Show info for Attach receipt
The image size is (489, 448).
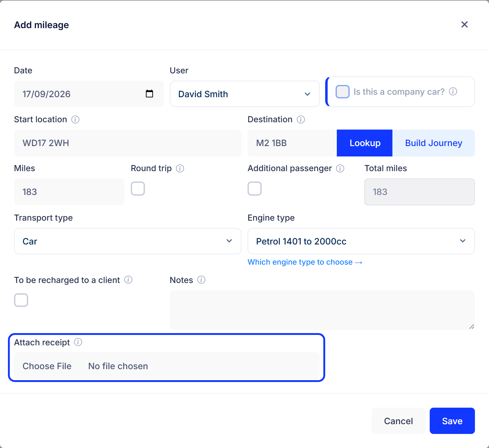pyautogui.click(x=78, y=342)
